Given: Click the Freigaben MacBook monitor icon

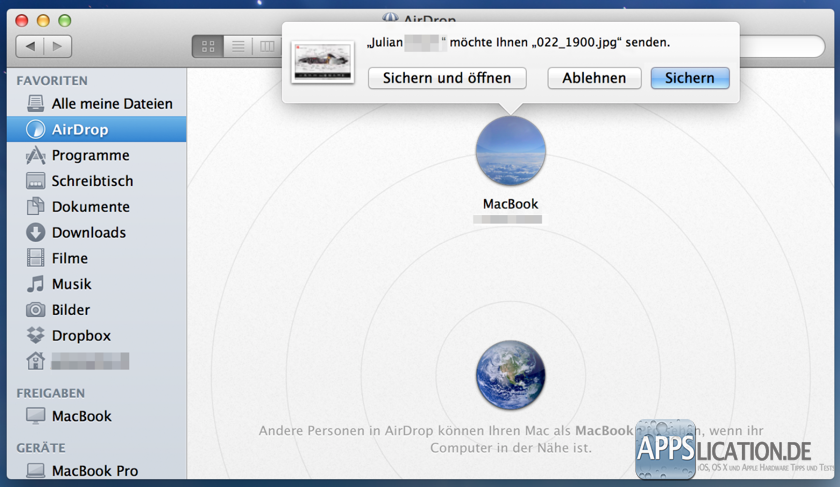Looking at the screenshot, I should (35, 416).
